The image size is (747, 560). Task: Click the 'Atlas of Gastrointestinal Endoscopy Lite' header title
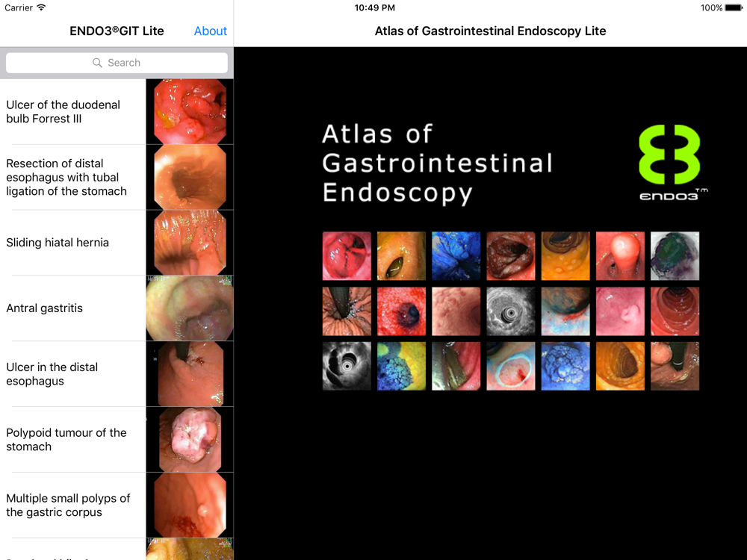[x=490, y=31]
